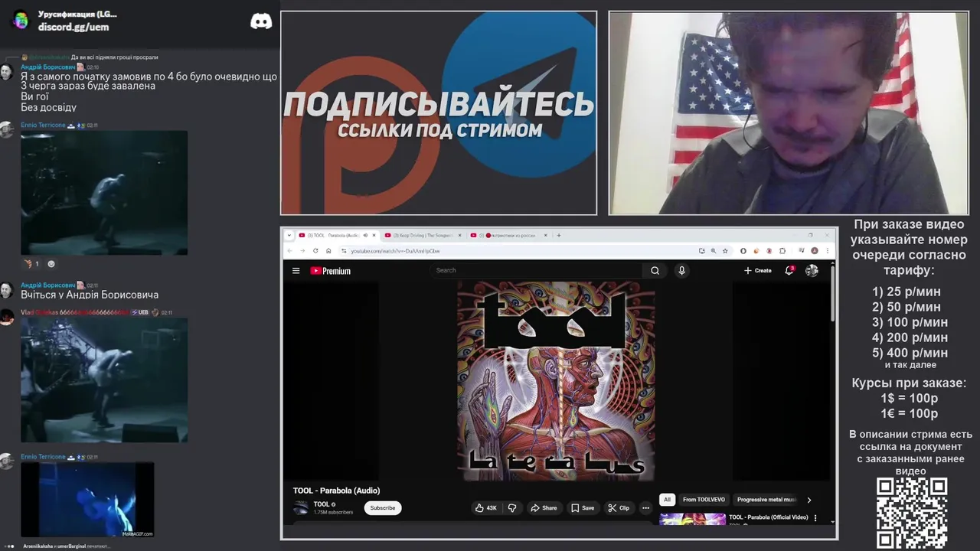Dislike the TOOL Parabola video
This screenshot has width=980, height=551.
pos(512,507)
